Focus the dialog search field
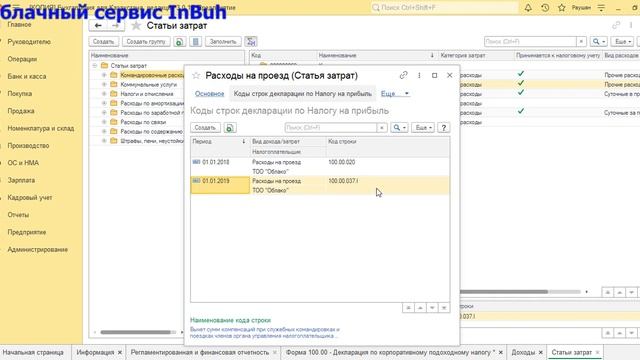Viewport: 640px width, 360px height. coord(331,128)
